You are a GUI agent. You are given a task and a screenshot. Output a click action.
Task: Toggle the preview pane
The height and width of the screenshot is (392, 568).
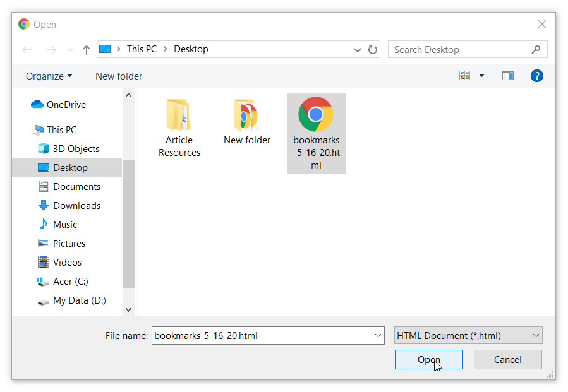click(x=507, y=75)
